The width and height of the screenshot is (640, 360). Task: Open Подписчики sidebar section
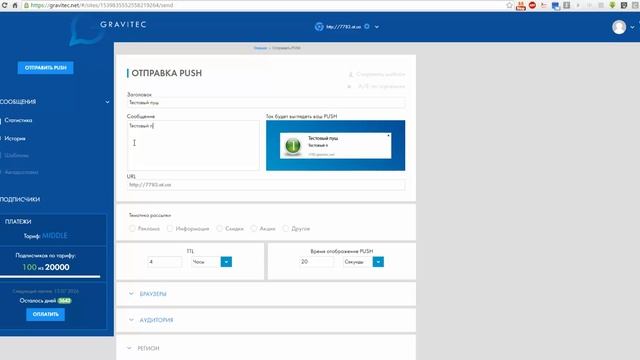20,200
